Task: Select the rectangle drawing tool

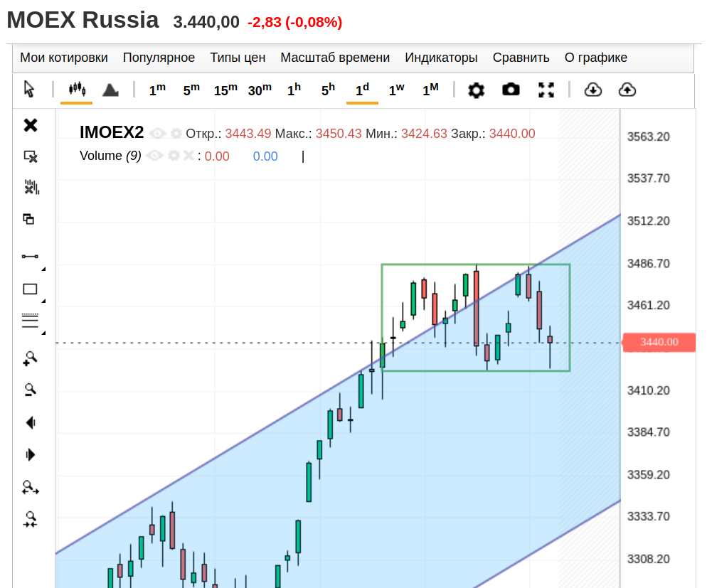Action: (28, 288)
